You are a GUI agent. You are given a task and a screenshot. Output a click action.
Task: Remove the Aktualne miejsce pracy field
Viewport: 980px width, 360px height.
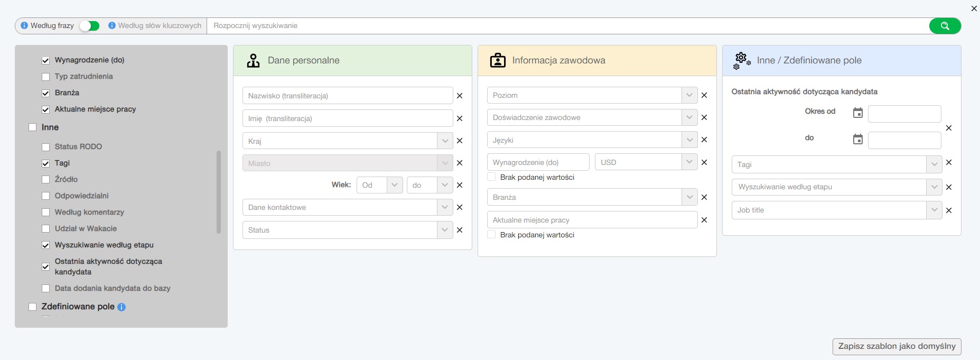point(704,220)
